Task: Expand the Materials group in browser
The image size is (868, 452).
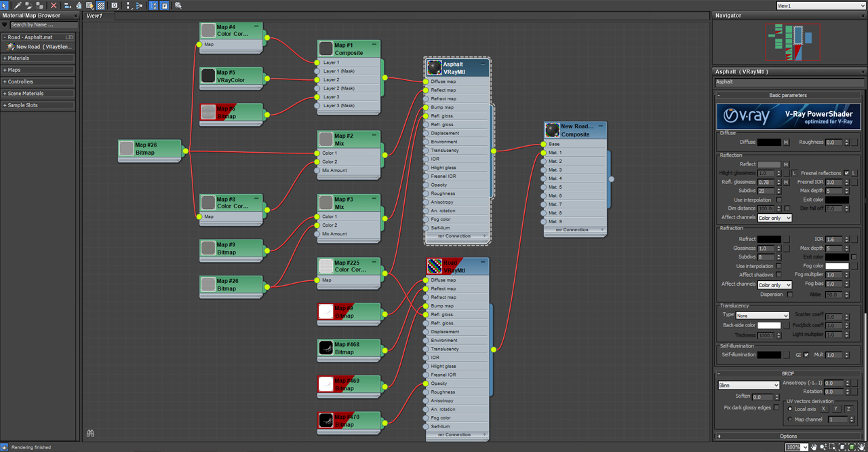Action: point(38,58)
